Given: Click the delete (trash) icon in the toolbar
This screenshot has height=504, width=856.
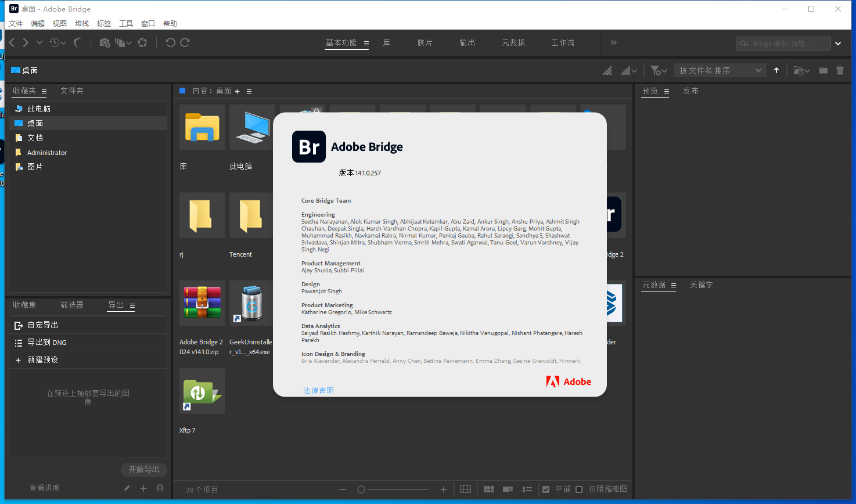Looking at the screenshot, I should point(840,70).
